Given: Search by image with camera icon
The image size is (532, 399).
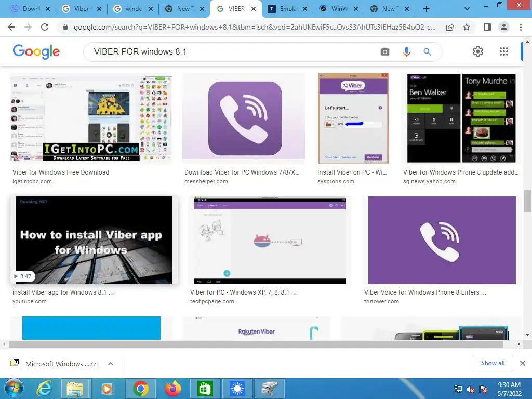Looking at the screenshot, I should [385, 51].
